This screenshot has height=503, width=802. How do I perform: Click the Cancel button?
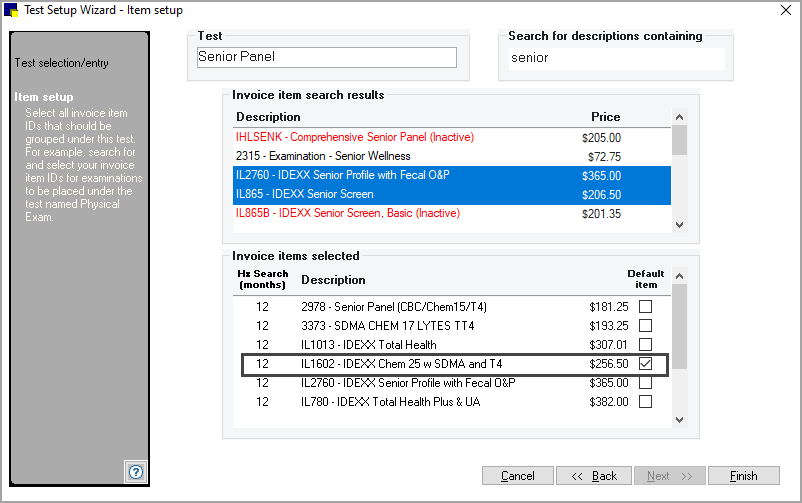(518, 475)
